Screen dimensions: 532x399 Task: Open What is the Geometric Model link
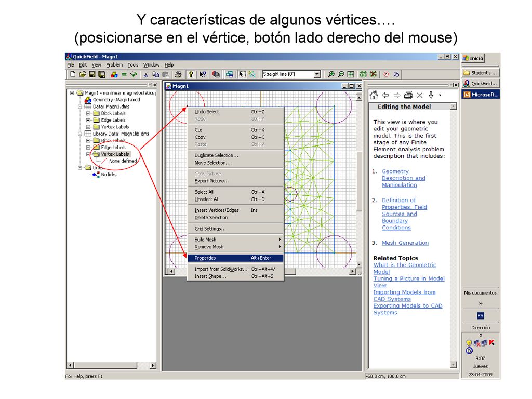tap(405, 269)
